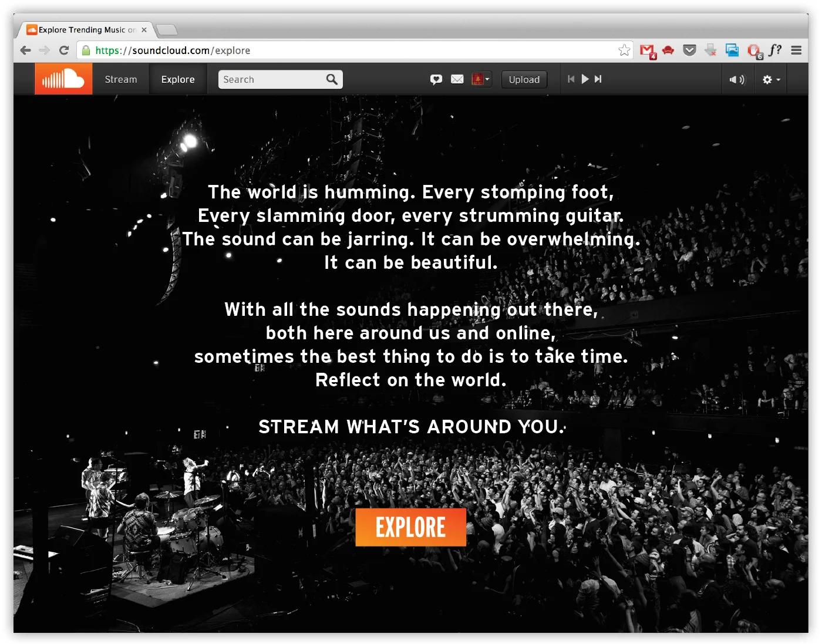Expand the user avatar menu
822x644 pixels.
tap(481, 79)
